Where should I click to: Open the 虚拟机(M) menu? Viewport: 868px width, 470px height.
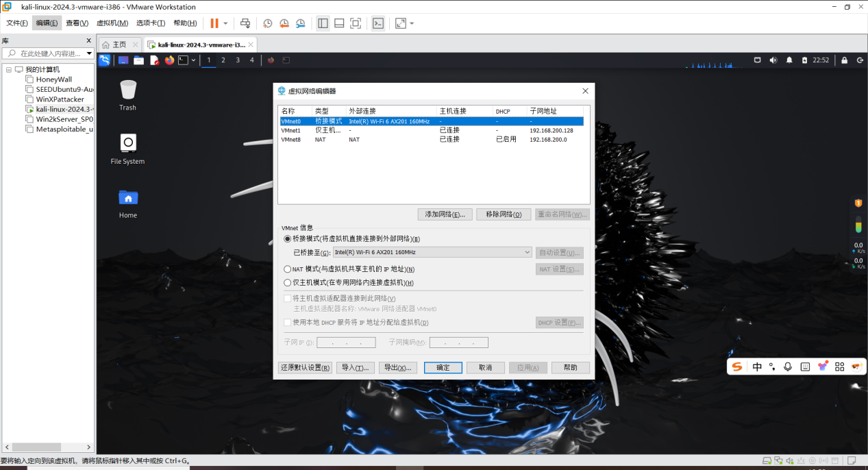pyautogui.click(x=112, y=23)
